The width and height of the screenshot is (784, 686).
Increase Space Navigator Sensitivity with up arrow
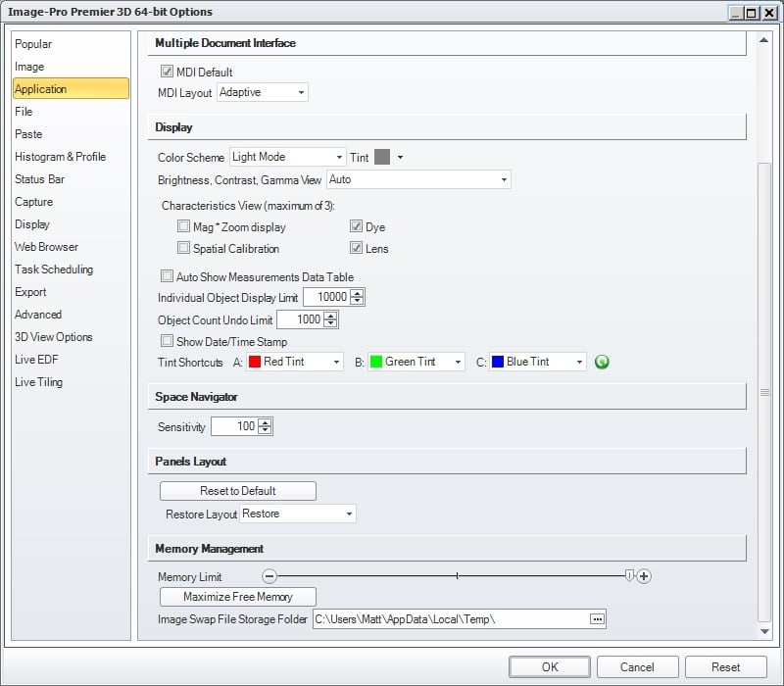pyautogui.click(x=265, y=422)
